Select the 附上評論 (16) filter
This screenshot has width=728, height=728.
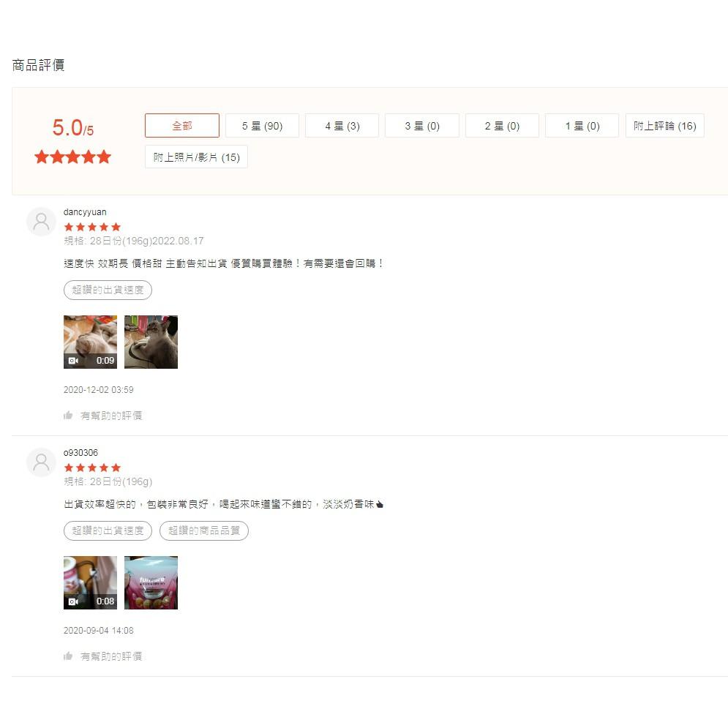coord(664,125)
